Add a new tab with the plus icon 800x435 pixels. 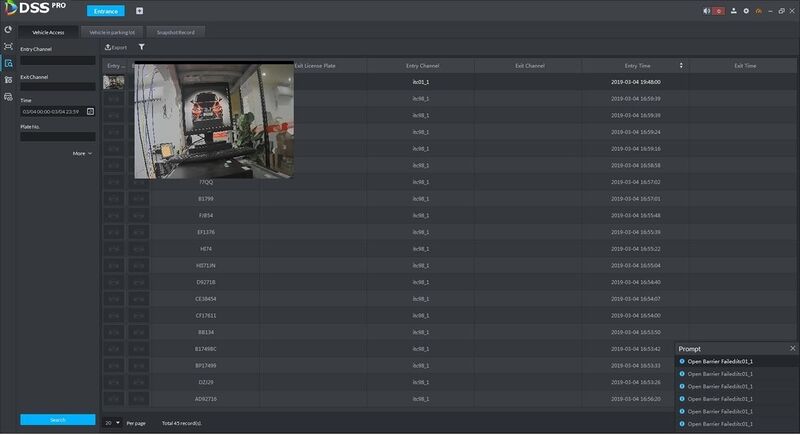[x=139, y=11]
